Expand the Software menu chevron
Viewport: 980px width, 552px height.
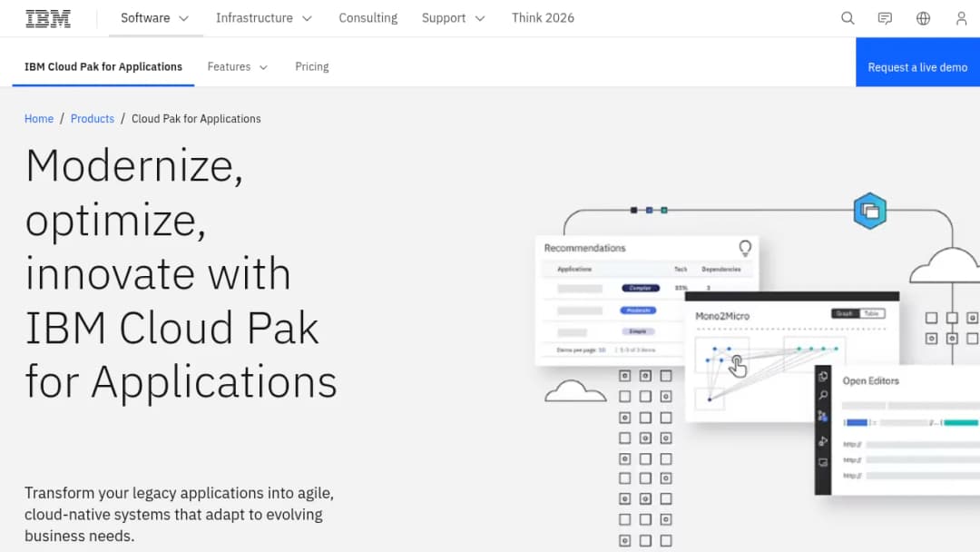(x=183, y=19)
